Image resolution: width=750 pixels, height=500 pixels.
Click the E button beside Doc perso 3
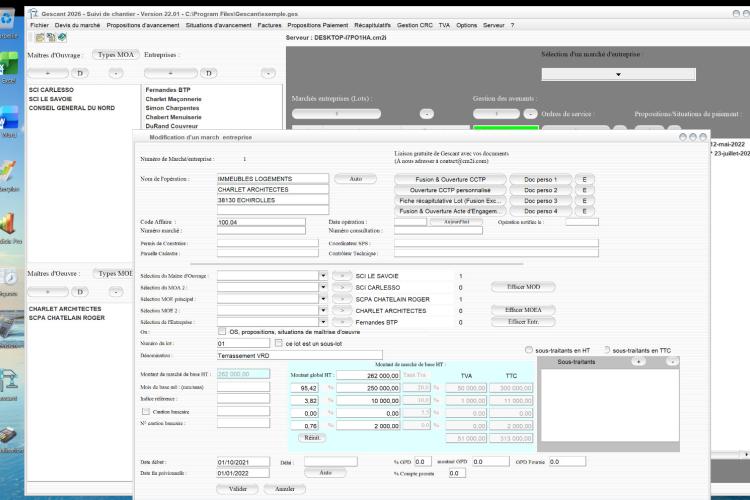pyautogui.click(x=584, y=201)
